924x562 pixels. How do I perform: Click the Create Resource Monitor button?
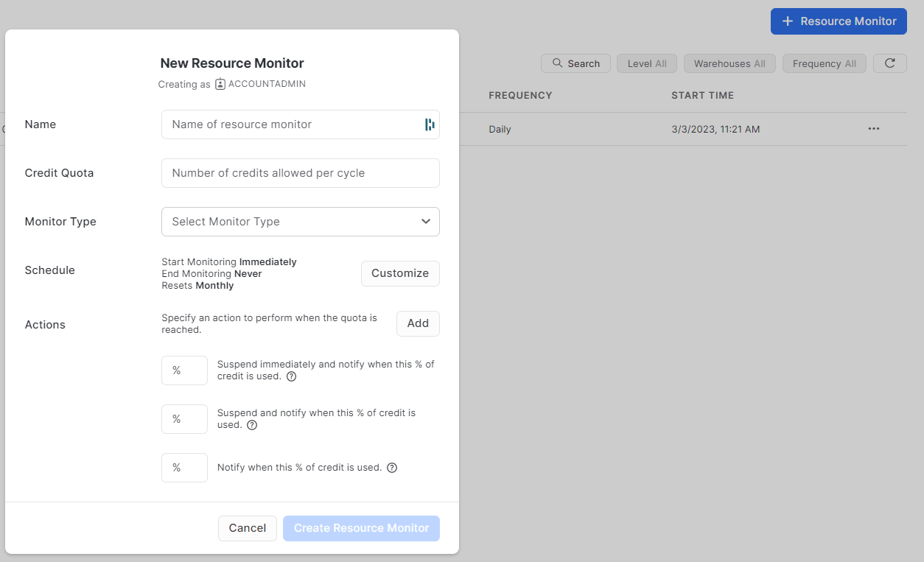361,528
